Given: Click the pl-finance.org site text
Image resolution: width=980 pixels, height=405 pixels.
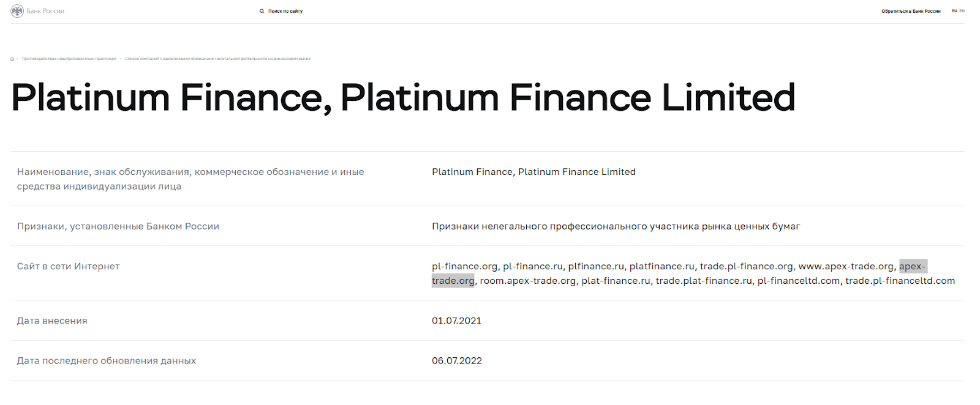Looking at the screenshot, I should click(x=465, y=266).
